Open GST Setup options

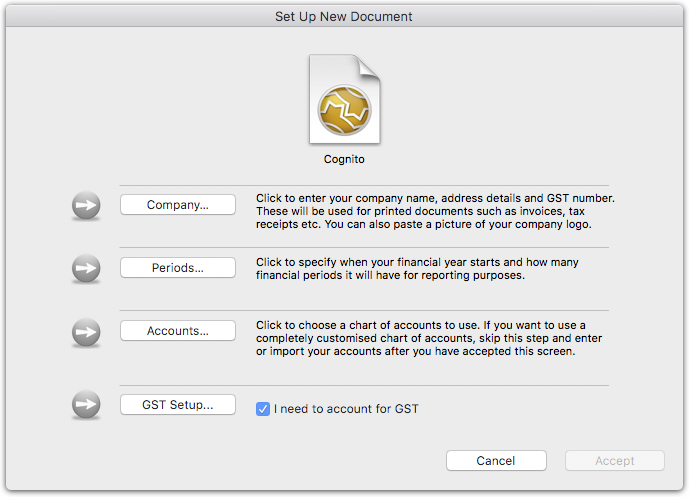178,404
